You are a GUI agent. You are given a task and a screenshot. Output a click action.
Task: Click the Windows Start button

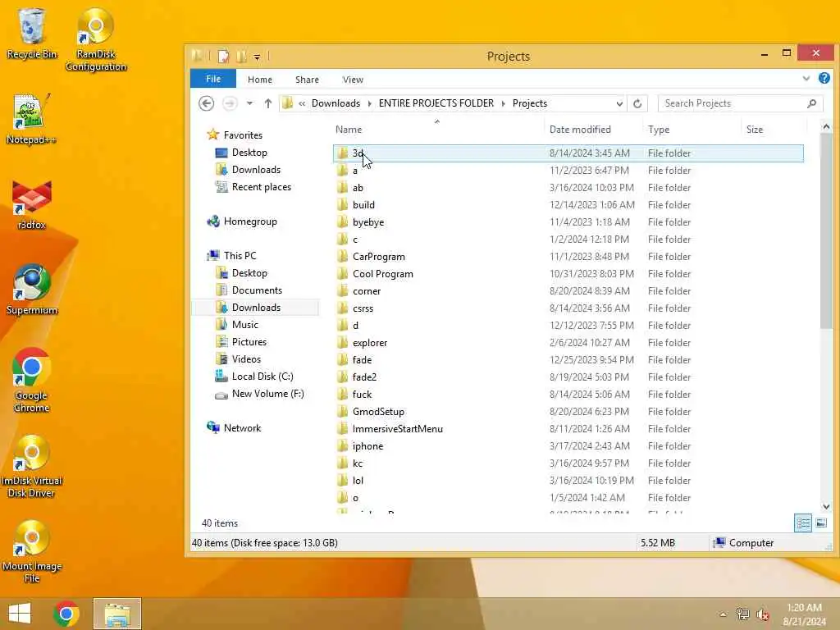tap(20, 614)
